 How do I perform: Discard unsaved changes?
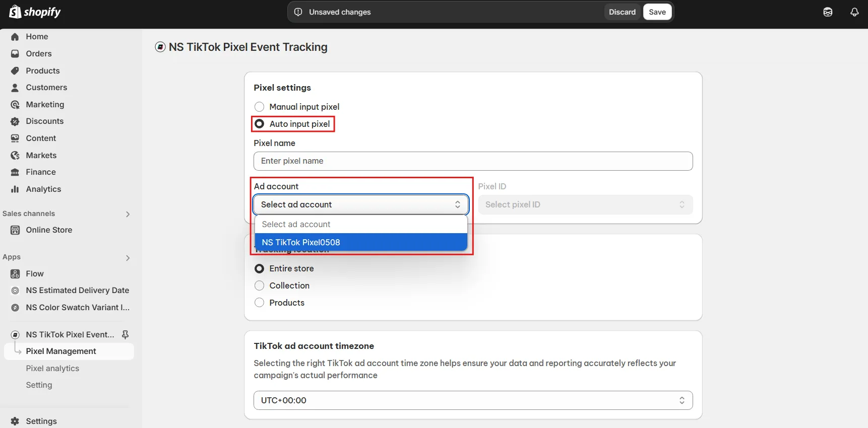[x=622, y=12]
